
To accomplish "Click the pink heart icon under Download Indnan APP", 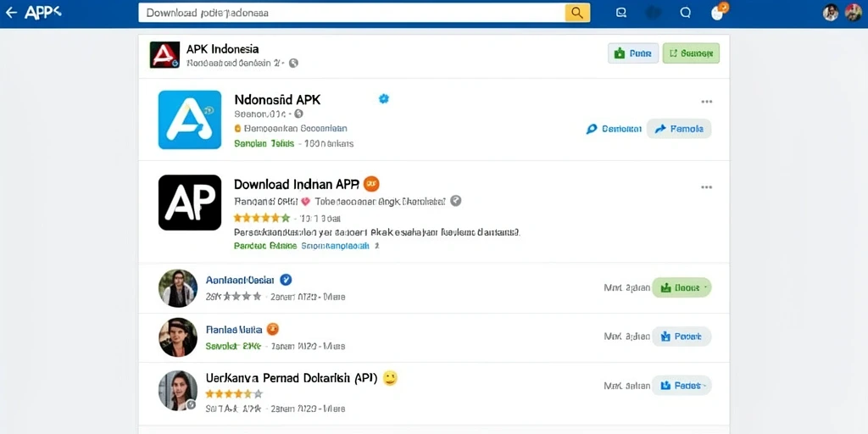I will [x=305, y=202].
